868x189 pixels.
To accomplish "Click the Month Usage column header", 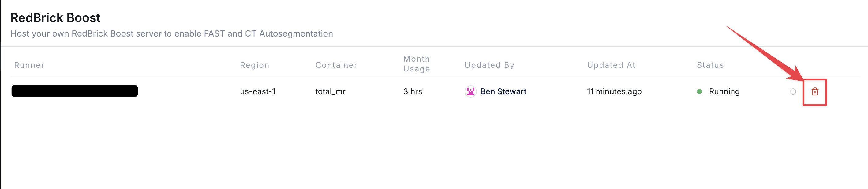I will [x=417, y=64].
